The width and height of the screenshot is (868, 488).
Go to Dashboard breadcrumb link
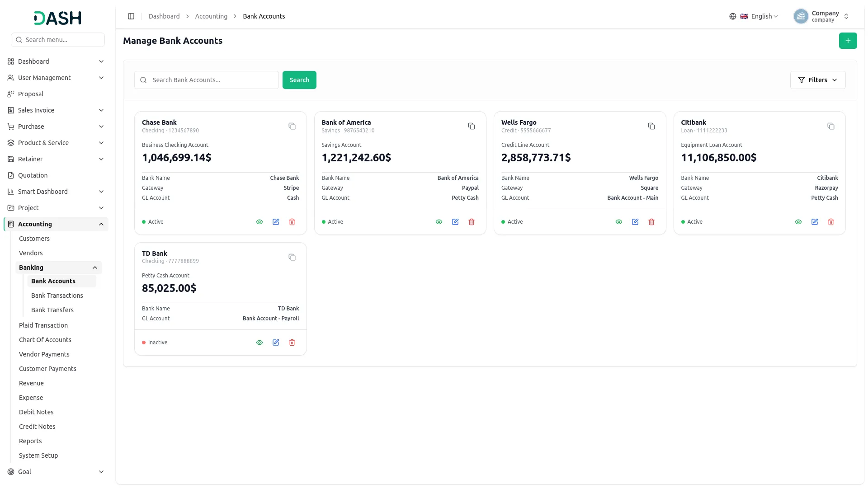tap(164, 16)
